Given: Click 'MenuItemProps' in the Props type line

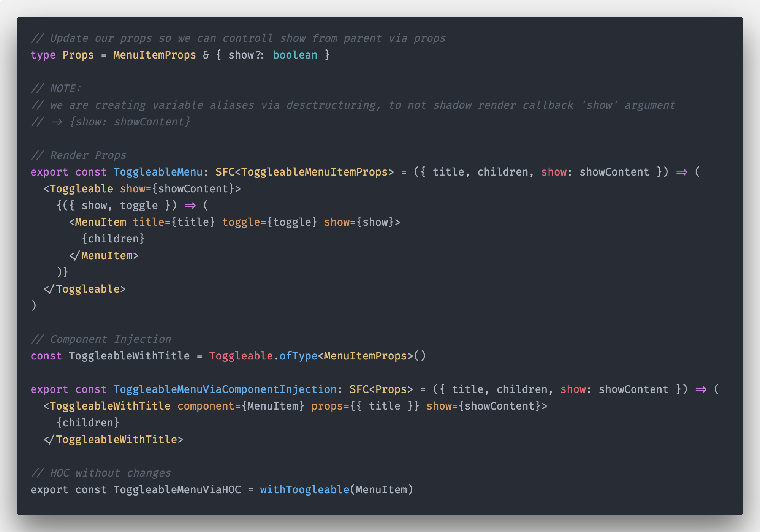Looking at the screenshot, I should click(154, 55).
